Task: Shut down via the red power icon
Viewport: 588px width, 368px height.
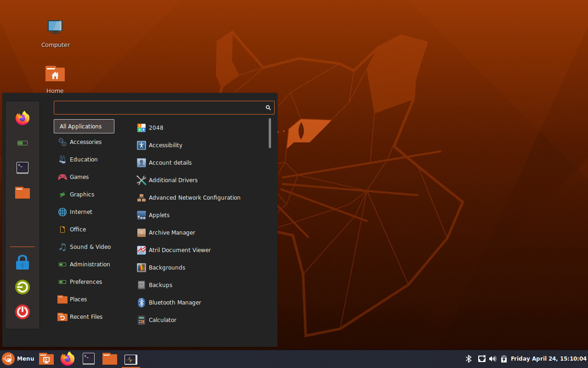Action: (22, 312)
